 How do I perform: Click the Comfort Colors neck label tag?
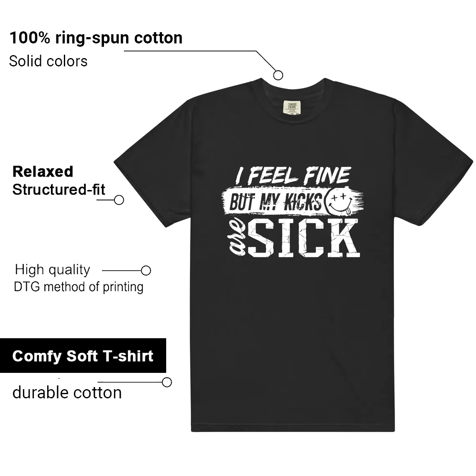tap(292, 108)
